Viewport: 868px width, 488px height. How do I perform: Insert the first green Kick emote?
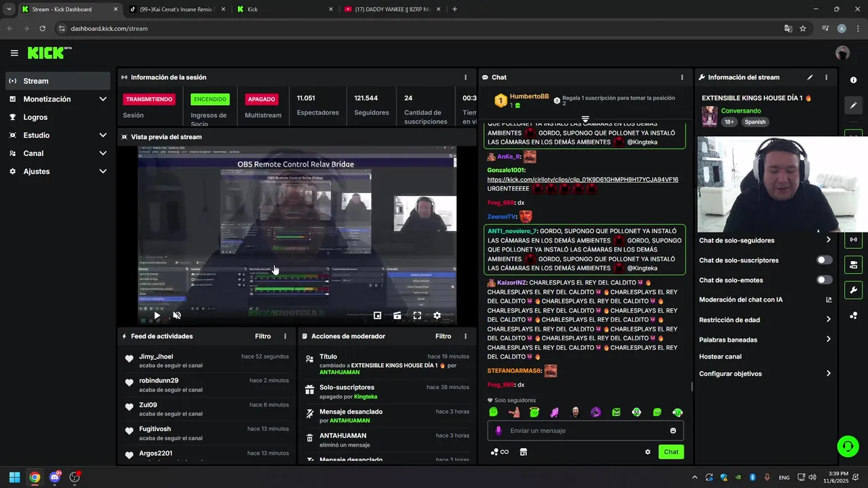click(493, 412)
